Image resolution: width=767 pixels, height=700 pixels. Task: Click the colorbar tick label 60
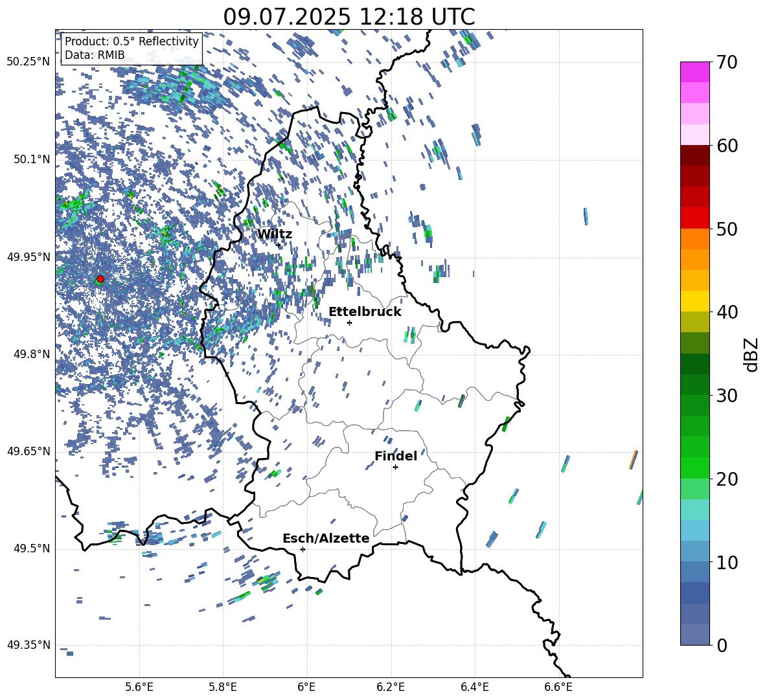pyautogui.click(x=727, y=146)
